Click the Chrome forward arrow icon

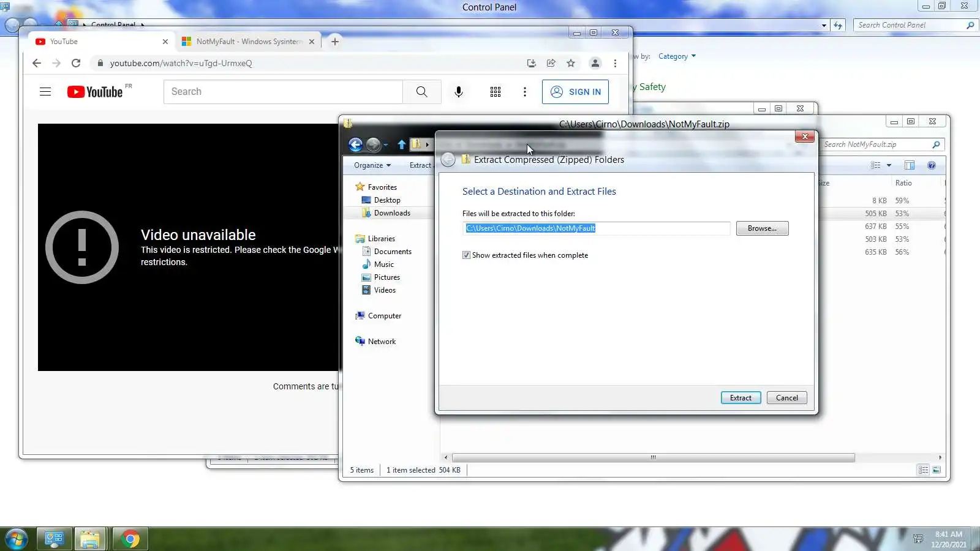pyautogui.click(x=56, y=63)
